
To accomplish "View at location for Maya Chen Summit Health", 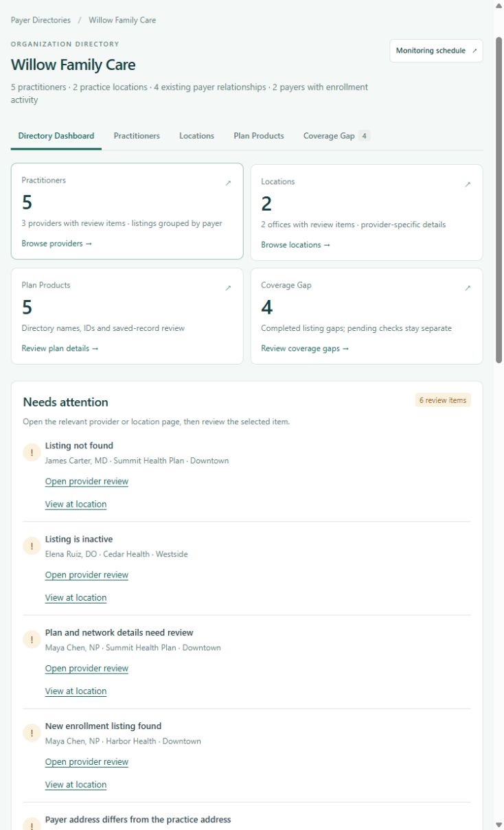I will click(x=76, y=691).
